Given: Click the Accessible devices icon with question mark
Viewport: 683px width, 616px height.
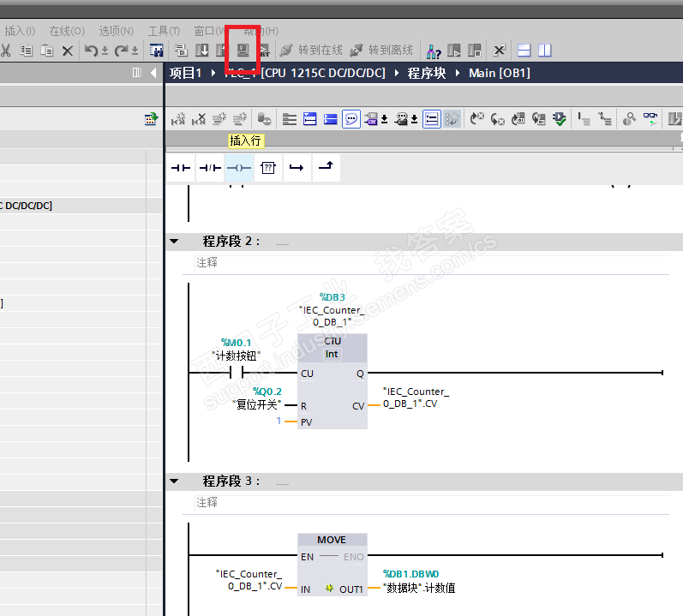Looking at the screenshot, I should pos(434,51).
